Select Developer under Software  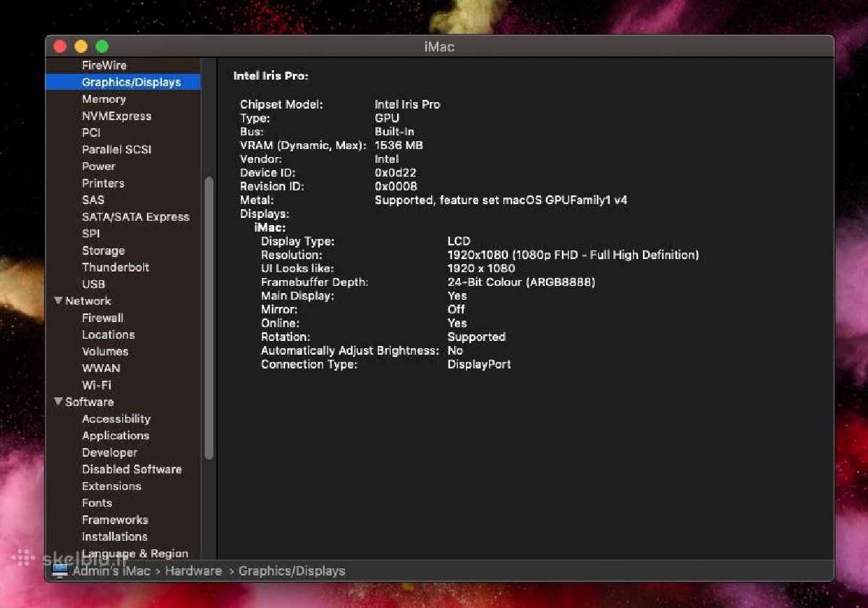click(109, 452)
